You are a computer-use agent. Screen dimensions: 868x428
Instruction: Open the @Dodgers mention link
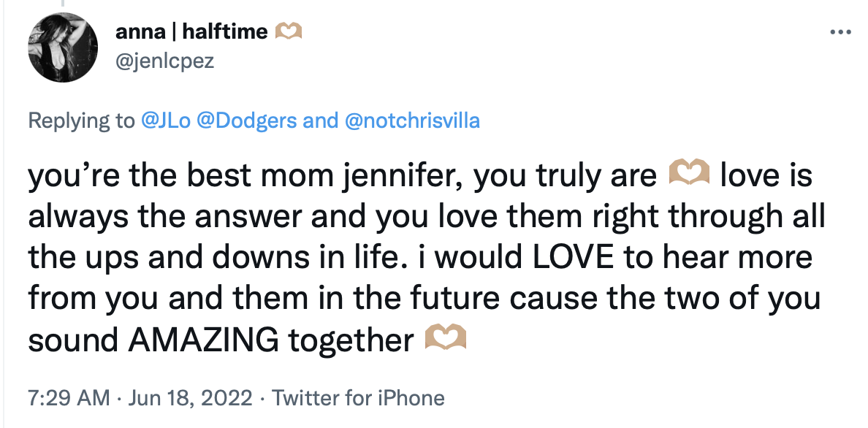click(x=243, y=121)
